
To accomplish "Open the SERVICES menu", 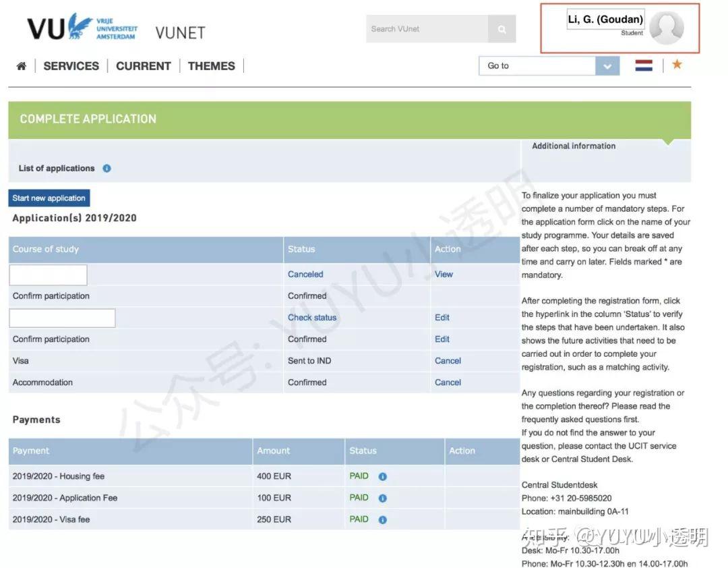I will pyautogui.click(x=71, y=66).
